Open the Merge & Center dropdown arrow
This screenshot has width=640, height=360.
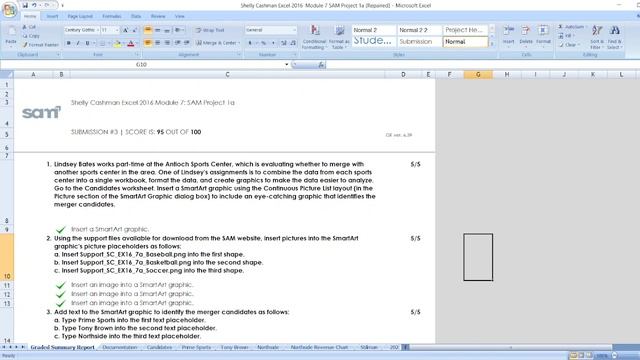[x=239, y=43]
